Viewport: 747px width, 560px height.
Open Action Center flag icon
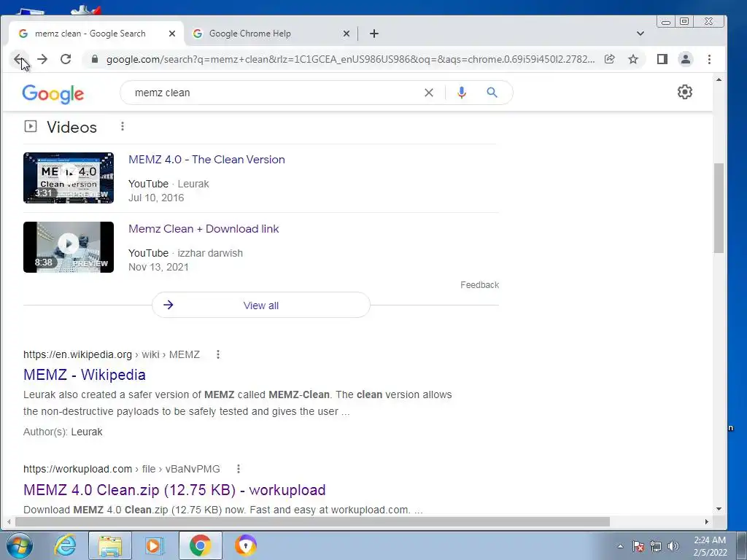pos(638,546)
